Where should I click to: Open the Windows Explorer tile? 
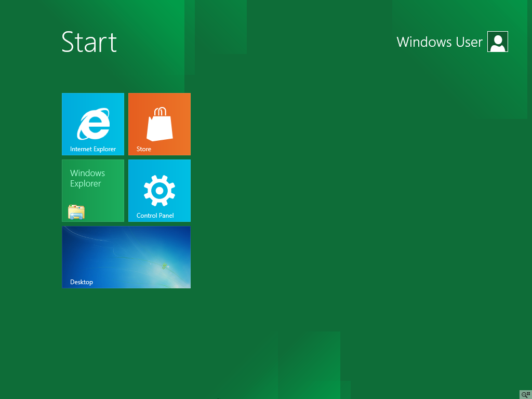[93, 191]
